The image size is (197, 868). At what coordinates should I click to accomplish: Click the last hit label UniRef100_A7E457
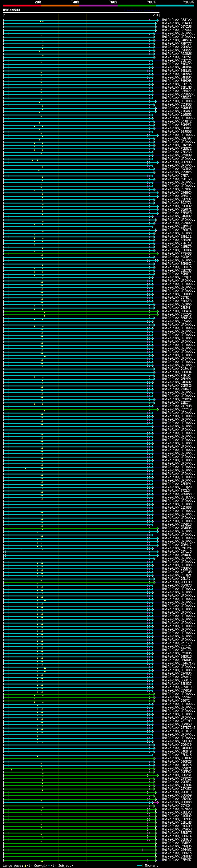coord(177,860)
